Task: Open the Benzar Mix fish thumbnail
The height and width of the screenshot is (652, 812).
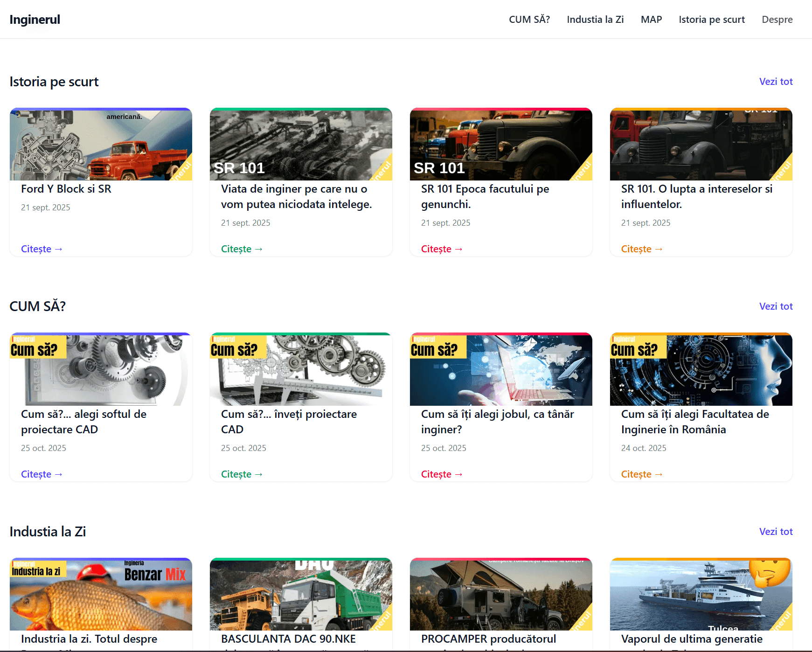Action: [x=101, y=595]
